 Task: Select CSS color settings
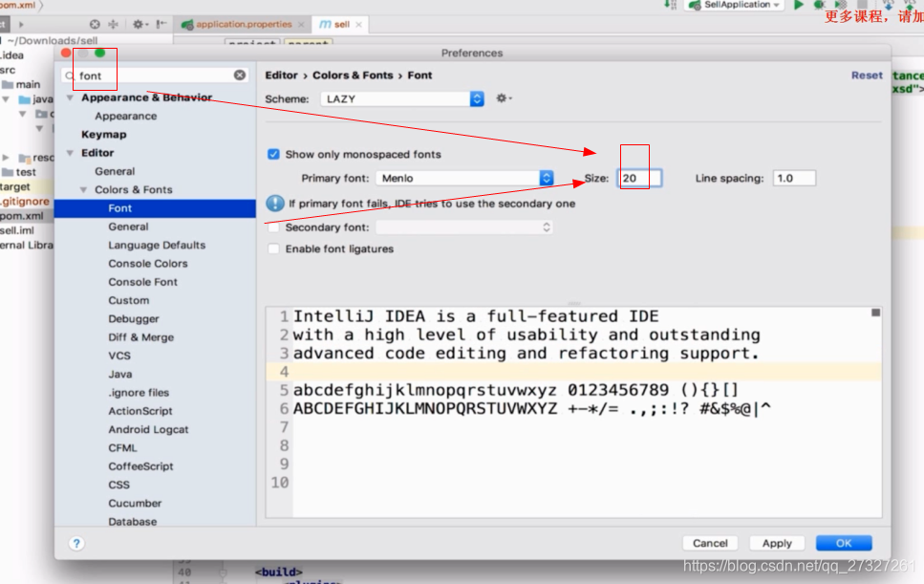(x=119, y=485)
